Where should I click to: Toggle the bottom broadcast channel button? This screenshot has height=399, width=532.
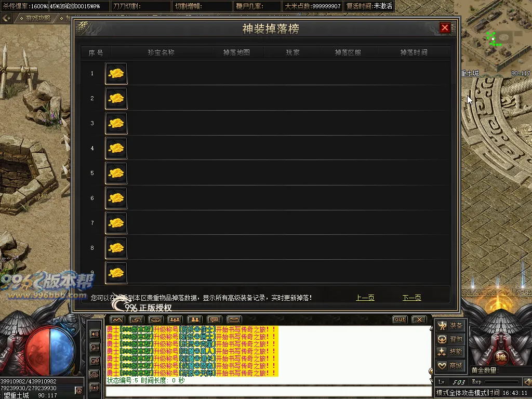[x=95, y=388]
